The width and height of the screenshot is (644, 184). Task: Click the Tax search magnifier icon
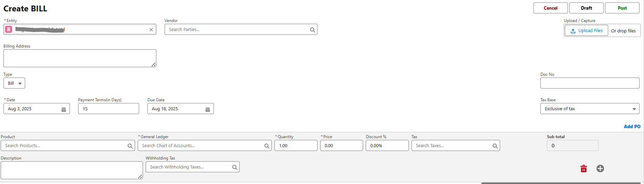pos(495,146)
